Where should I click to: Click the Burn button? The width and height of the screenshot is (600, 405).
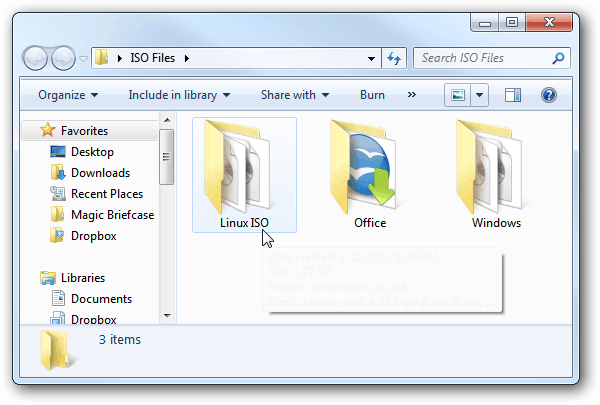coord(372,95)
